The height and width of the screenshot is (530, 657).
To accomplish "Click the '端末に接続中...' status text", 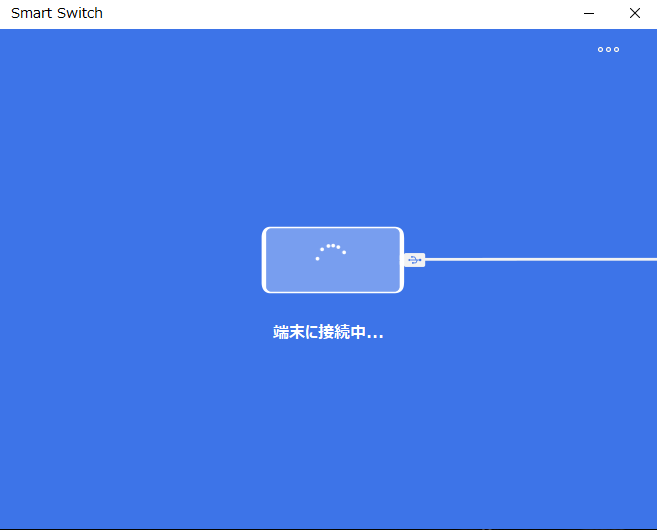I will (x=328, y=332).
